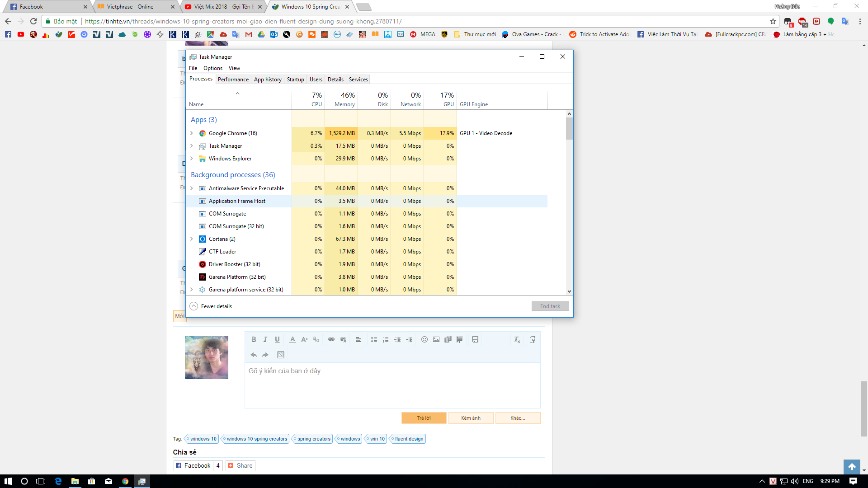Open the Action Center notification icon

click(853, 481)
